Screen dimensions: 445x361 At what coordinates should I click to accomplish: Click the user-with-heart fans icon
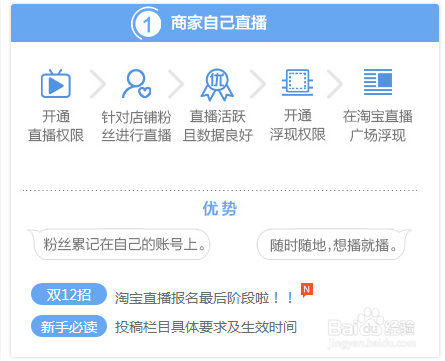point(136,84)
